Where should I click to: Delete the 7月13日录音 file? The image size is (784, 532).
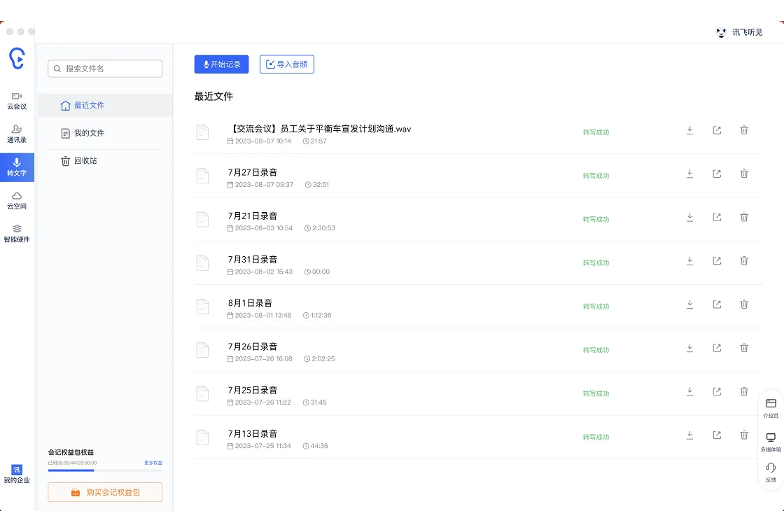[744, 435]
